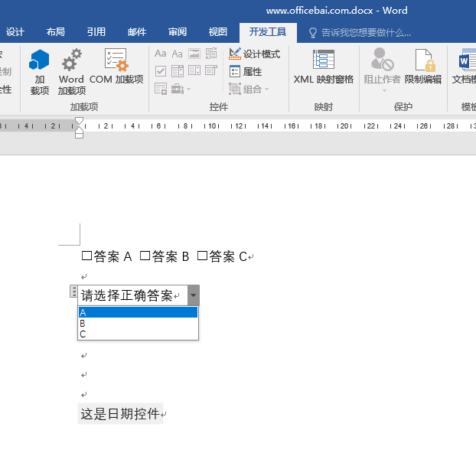Screen dimensions: 476x466
Task: Collapse the 请选择正确答案 dropdown arrow
Action: coord(194,295)
